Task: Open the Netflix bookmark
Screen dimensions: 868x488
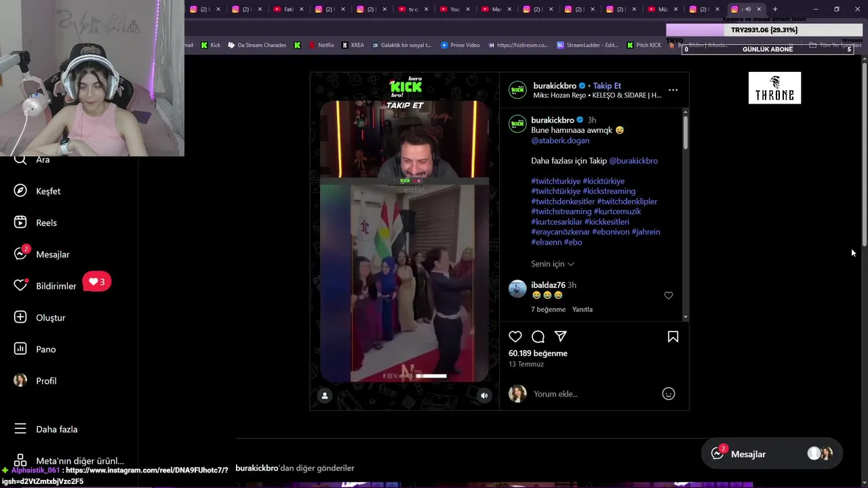Action: point(321,45)
